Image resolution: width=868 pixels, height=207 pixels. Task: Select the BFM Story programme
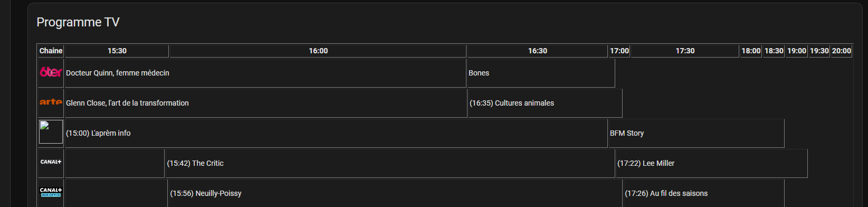pos(696,133)
